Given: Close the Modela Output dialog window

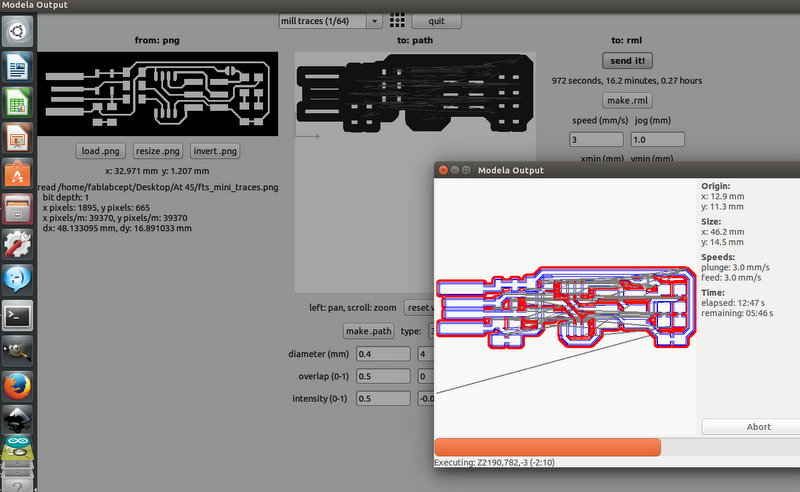Looking at the screenshot, I should [x=443, y=170].
